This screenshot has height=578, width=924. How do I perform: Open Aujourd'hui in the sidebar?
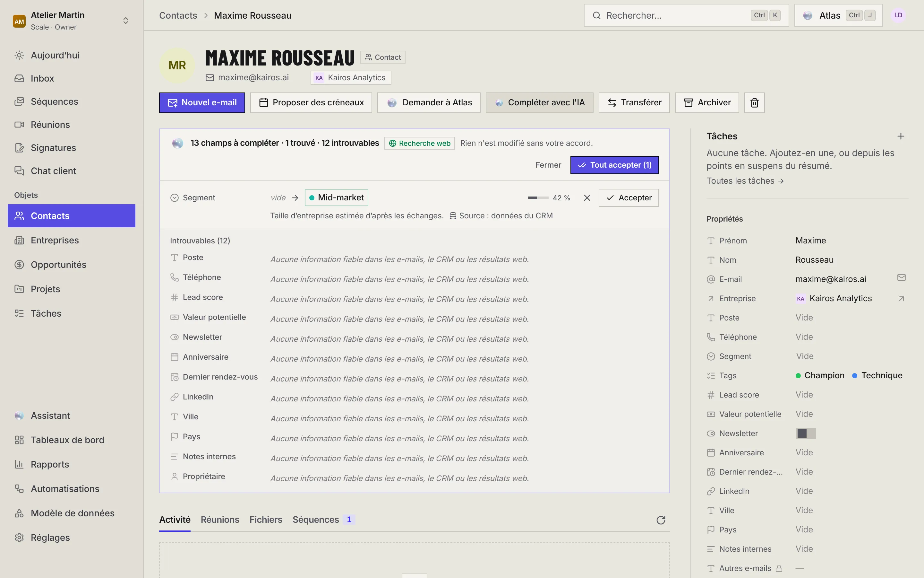72,55
